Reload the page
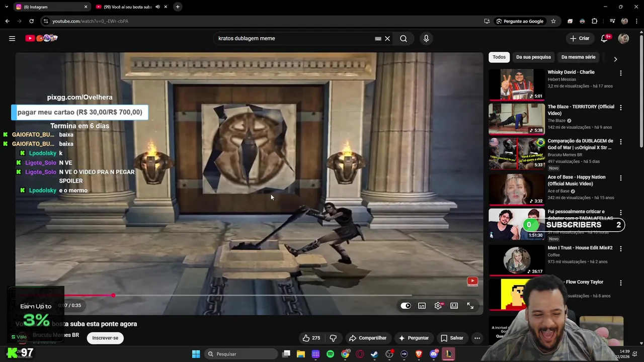644x362 pixels. pos(31,21)
